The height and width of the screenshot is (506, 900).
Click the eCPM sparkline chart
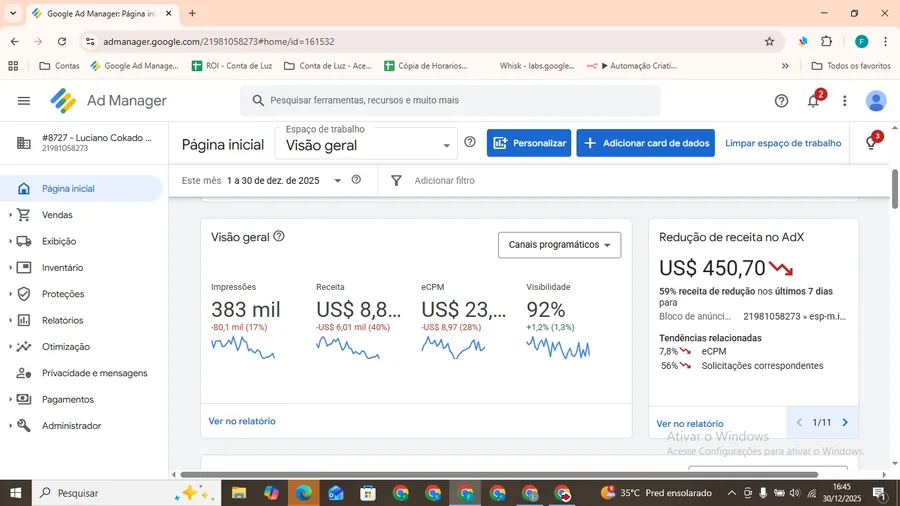tap(453, 347)
